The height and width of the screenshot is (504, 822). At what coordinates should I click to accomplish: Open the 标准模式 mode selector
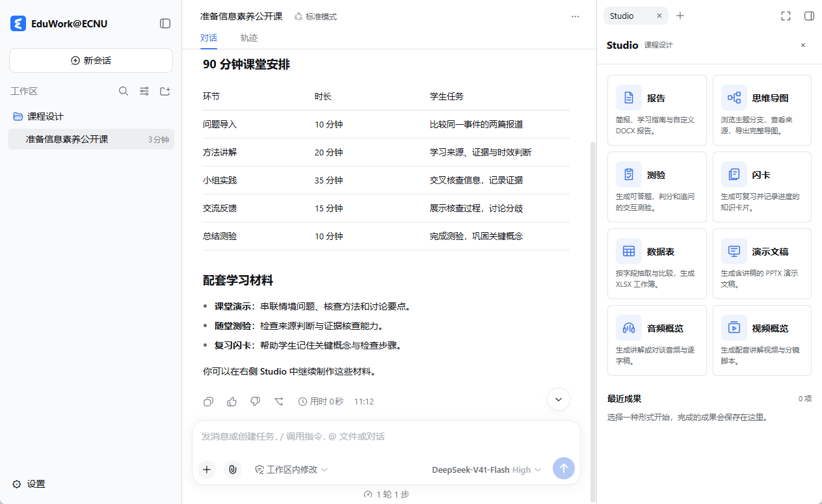pos(315,16)
